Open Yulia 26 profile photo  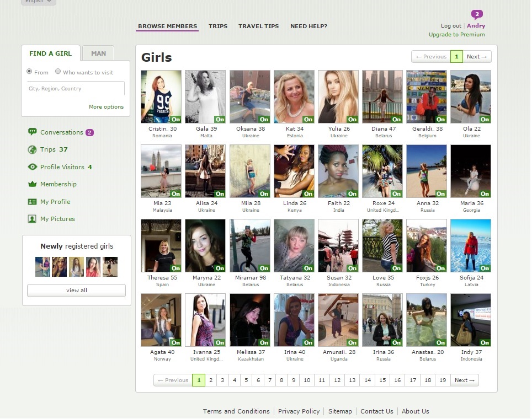pos(338,96)
